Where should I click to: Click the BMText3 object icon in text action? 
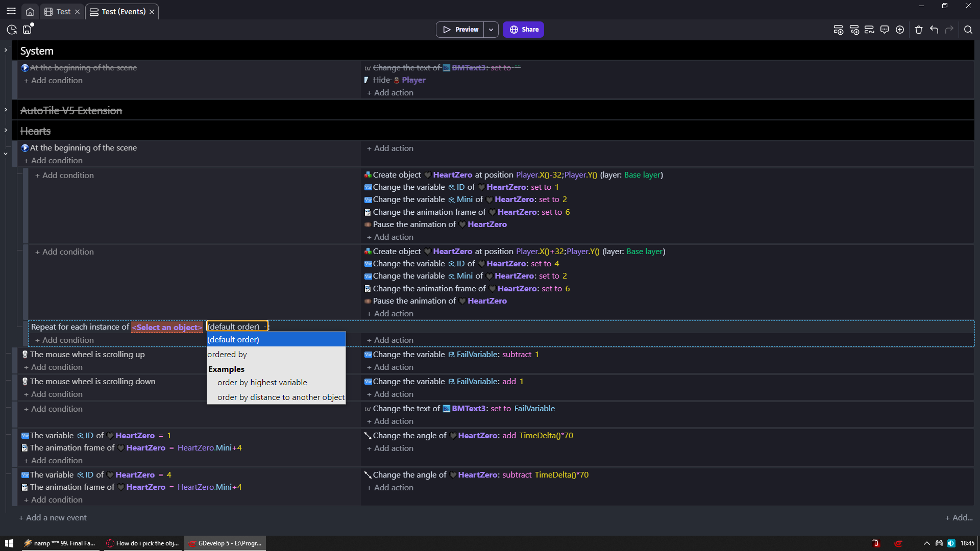(x=447, y=409)
